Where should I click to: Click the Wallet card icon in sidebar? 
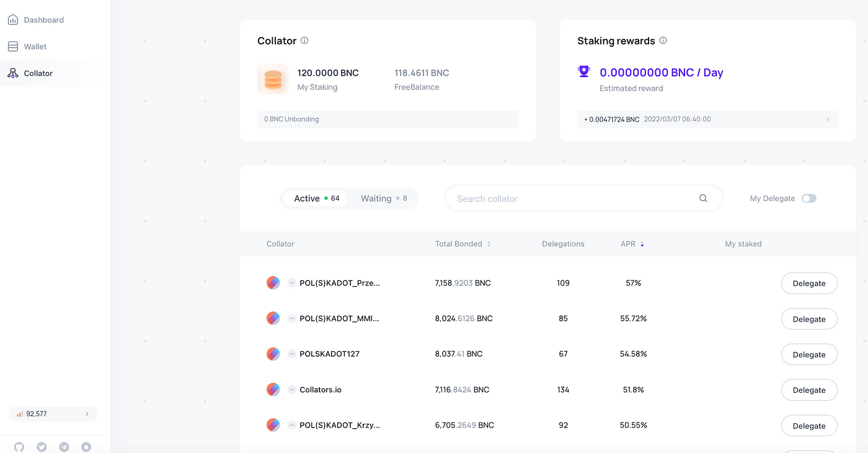coord(13,47)
